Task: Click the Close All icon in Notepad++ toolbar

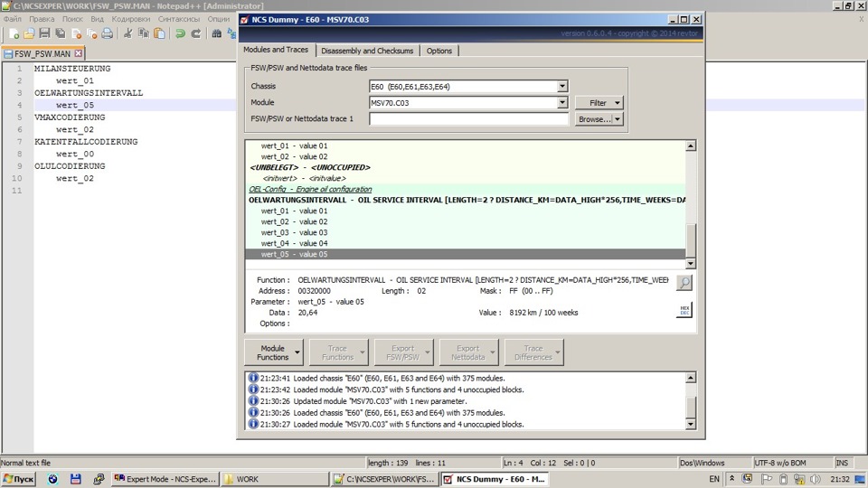Action: click(91, 33)
